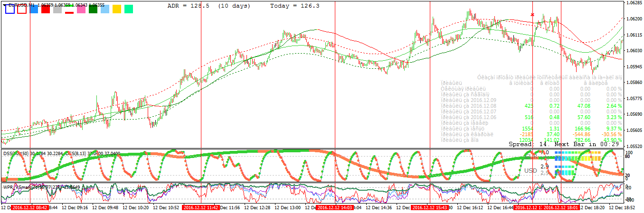The image size is (644, 213).
Task: Click the 2016.12.12 15:43 time marker
Action: tap(429, 208)
